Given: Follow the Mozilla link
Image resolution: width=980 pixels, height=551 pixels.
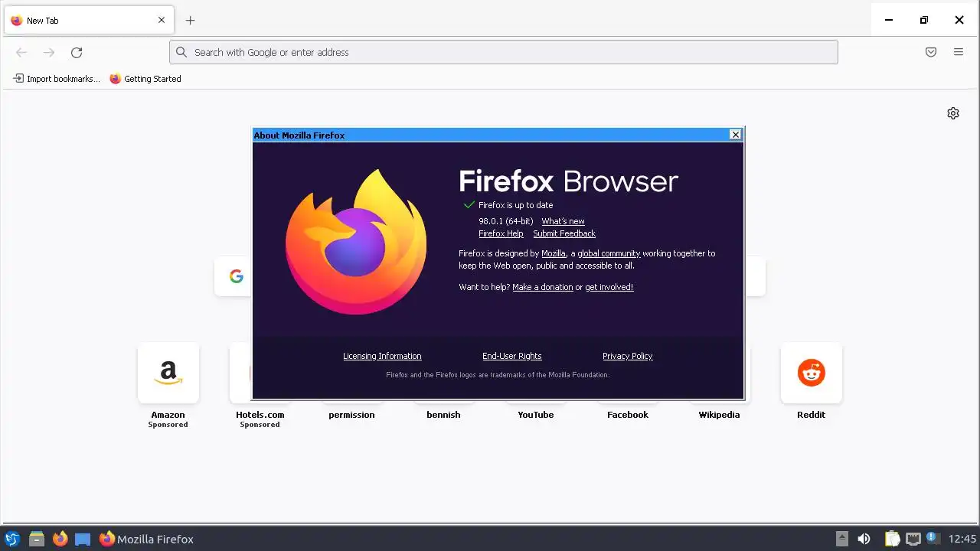Looking at the screenshot, I should [554, 253].
